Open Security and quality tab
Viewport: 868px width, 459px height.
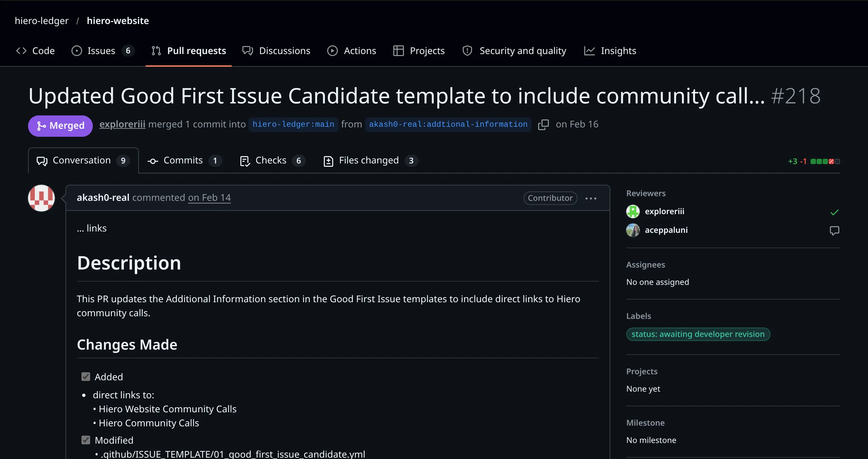click(x=514, y=50)
